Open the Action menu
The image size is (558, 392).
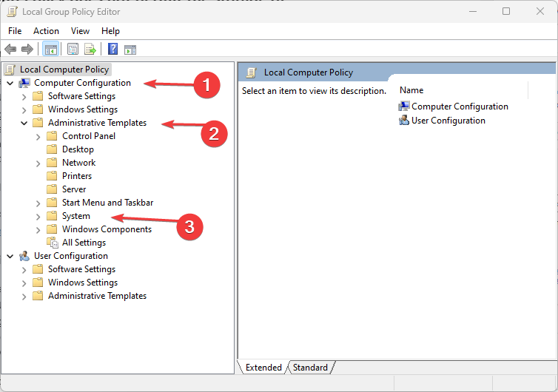(47, 31)
